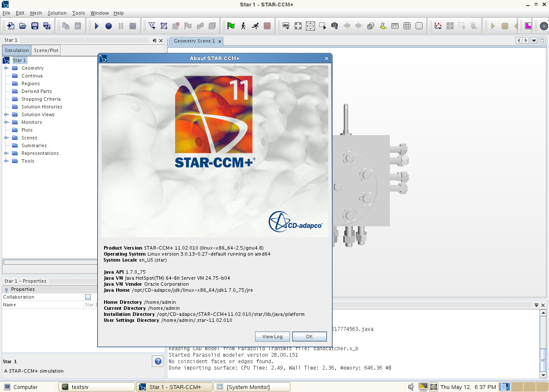Click the Reset View fit icon
Image resolution: width=549 pixels, height=392 pixels.
click(298, 26)
